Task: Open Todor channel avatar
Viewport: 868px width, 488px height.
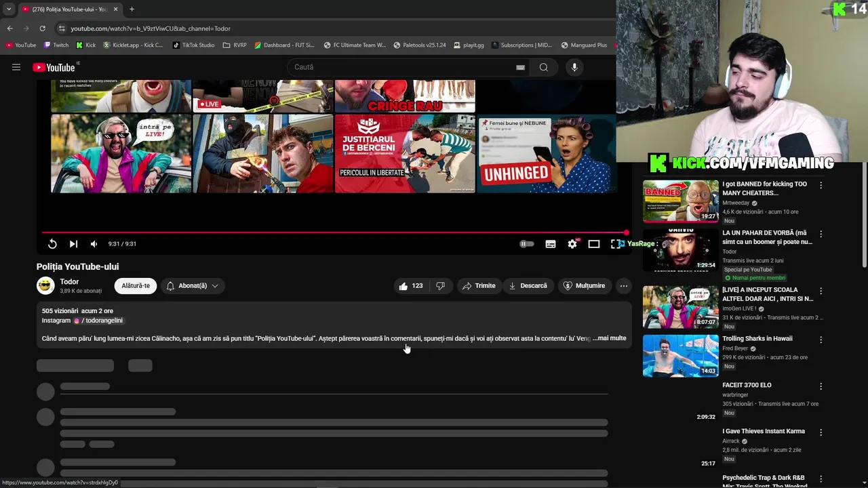Action: click(45, 285)
